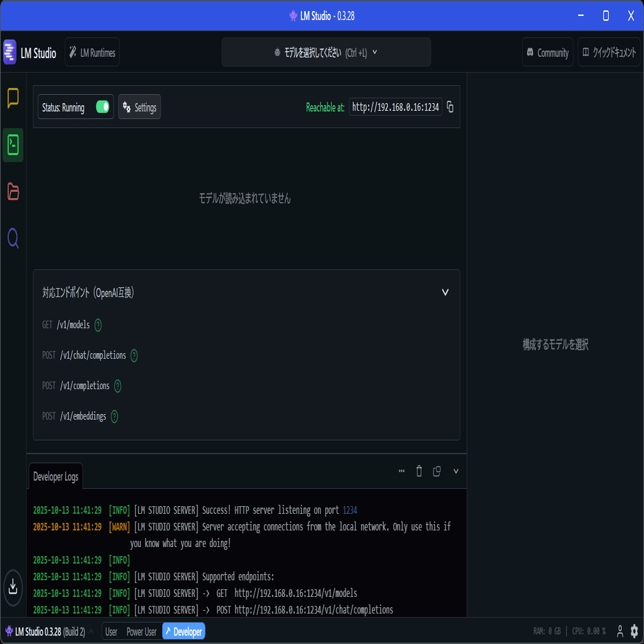Click the CPU: 0.00 % status entry
644x644 pixels.
pyautogui.click(x=589, y=631)
